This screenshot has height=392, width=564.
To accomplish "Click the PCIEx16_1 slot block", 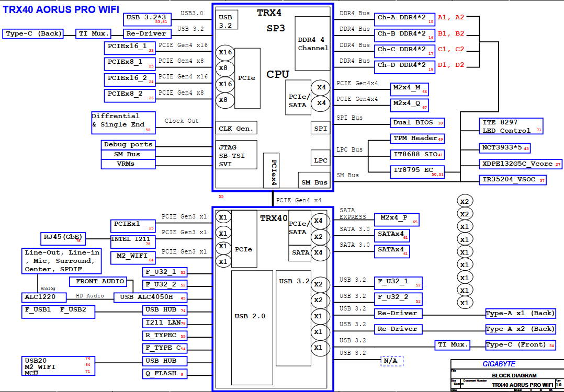I will tap(130, 48).
